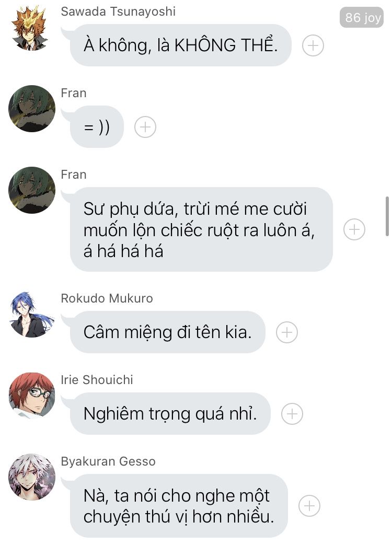This screenshot has height=545, width=392.
Task: Open Byakuran Gesso's avatar
Action: click(x=32, y=477)
